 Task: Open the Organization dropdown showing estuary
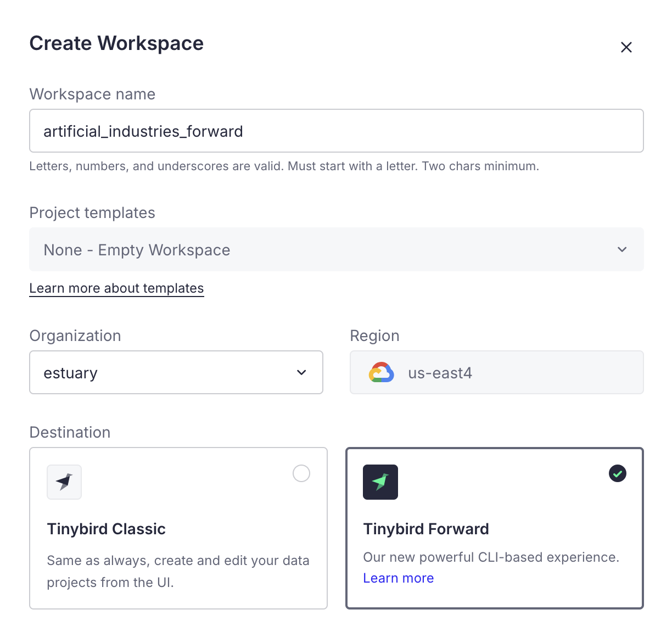(x=176, y=372)
